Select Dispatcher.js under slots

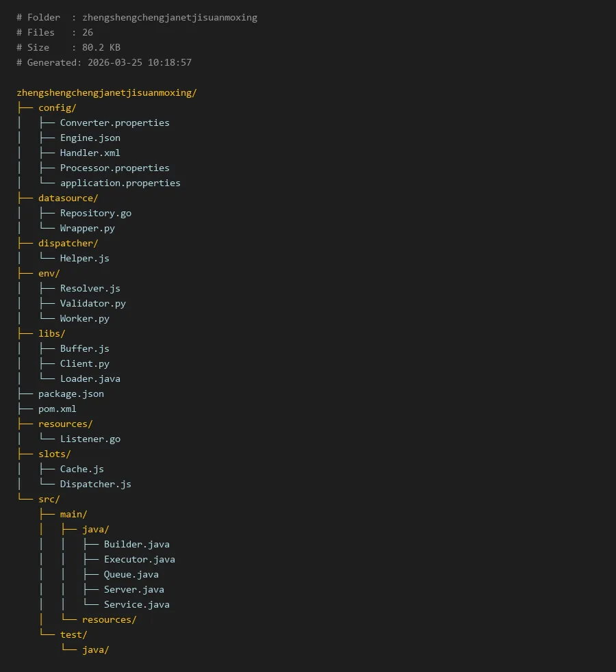95,484
